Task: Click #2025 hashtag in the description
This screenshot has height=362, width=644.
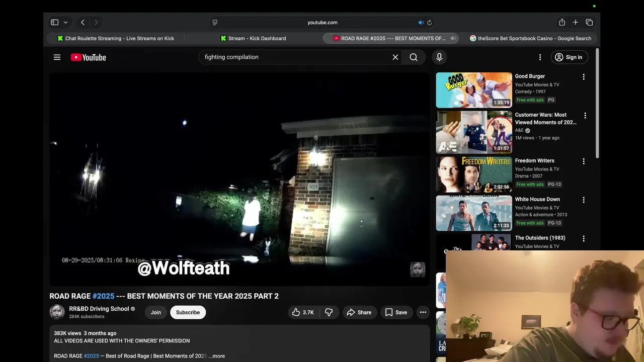Action: coord(92,356)
